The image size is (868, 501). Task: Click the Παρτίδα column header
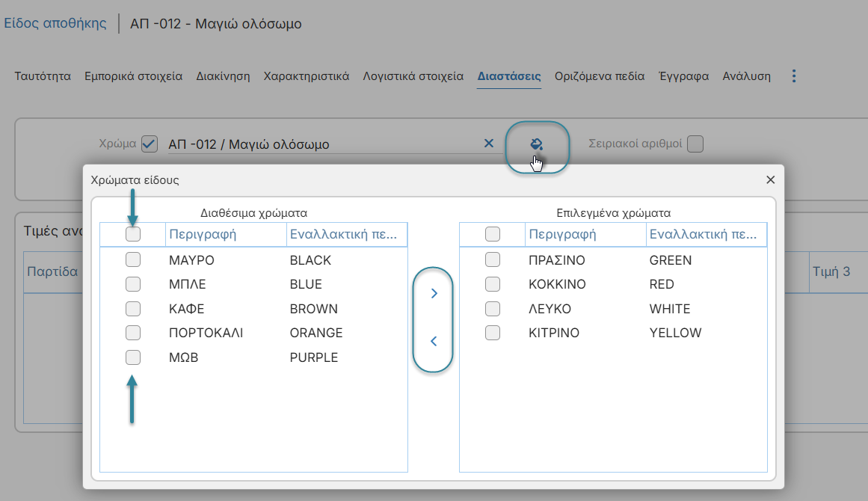click(x=52, y=272)
